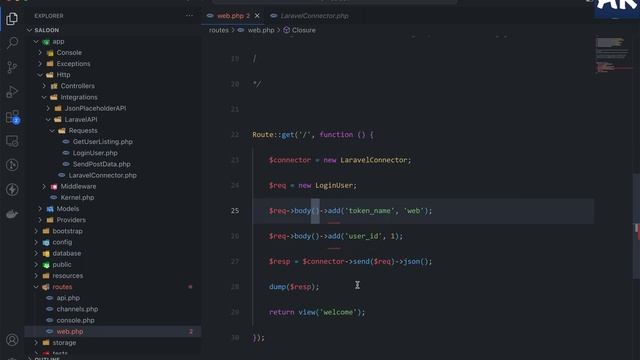Open LoginUser.php file
Image resolution: width=640 pixels, height=360 pixels.
(x=95, y=153)
